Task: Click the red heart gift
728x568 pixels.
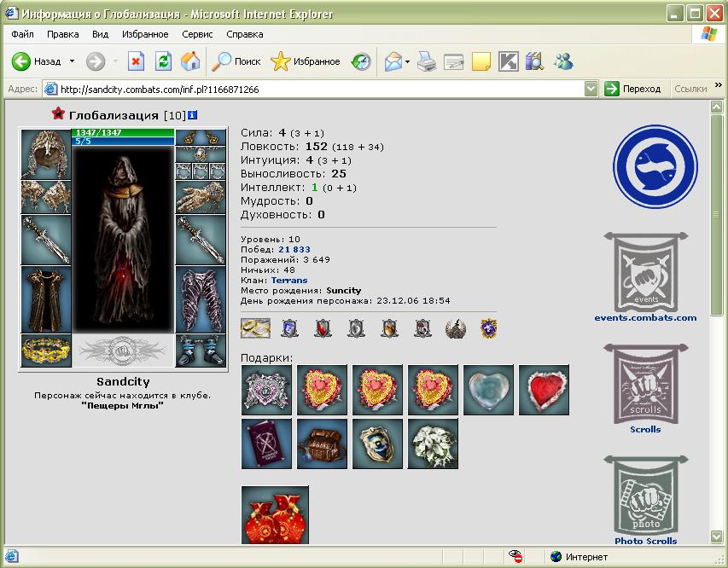Action: pos(544,391)
